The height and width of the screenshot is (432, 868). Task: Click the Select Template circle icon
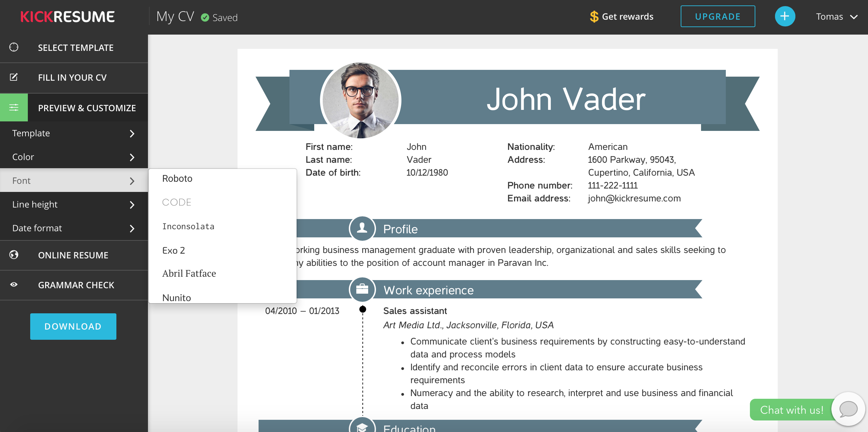tap(14, 47)
